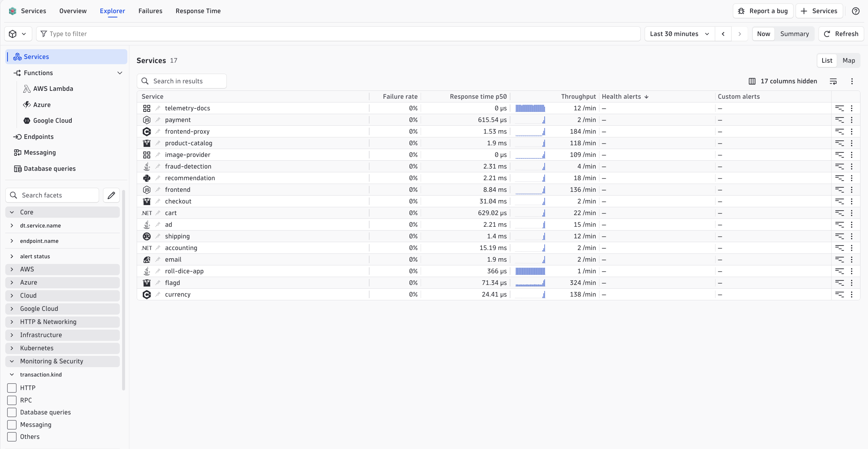Click the bug icon in Report a bug
This screenshot has height=449, width=868.
click(x=741, y=11)
